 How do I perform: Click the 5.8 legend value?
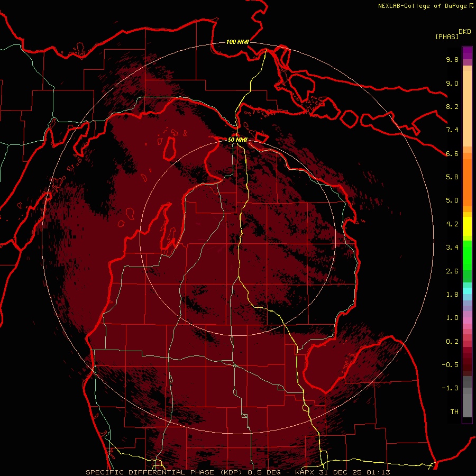(x=452, y=177)
